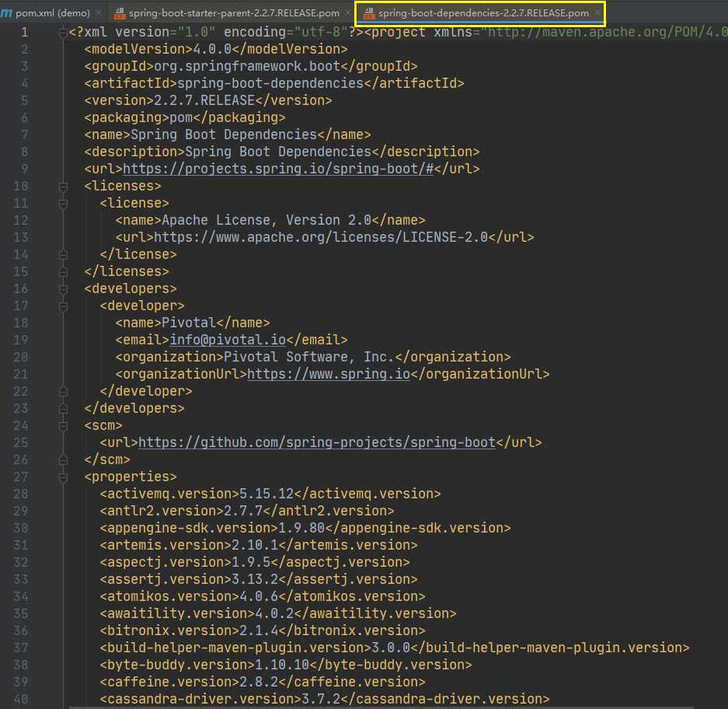The height and width of the screenshot is (709, 728).
Task: Collapse the license block on line 11
Action: point(63,204)
